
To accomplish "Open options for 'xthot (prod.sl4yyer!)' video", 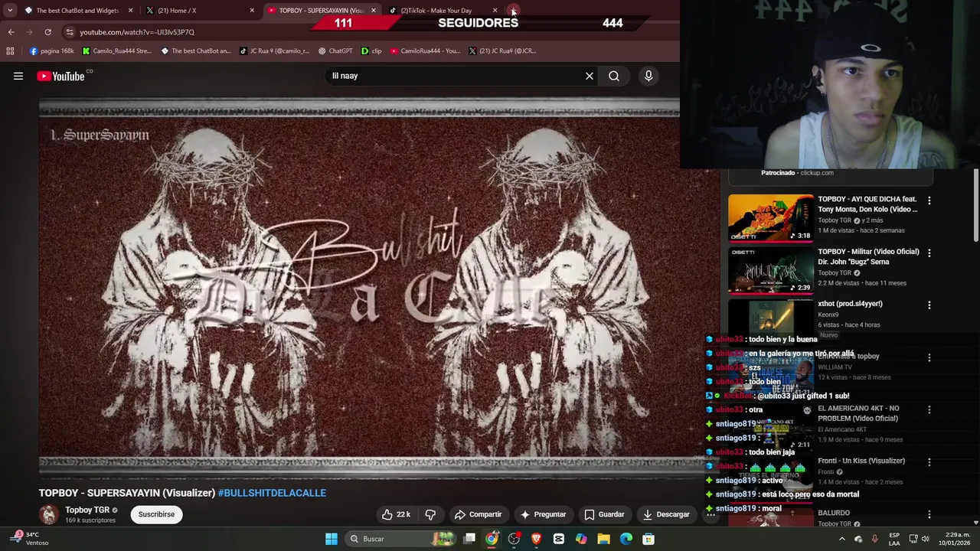I will click(929, 305).
